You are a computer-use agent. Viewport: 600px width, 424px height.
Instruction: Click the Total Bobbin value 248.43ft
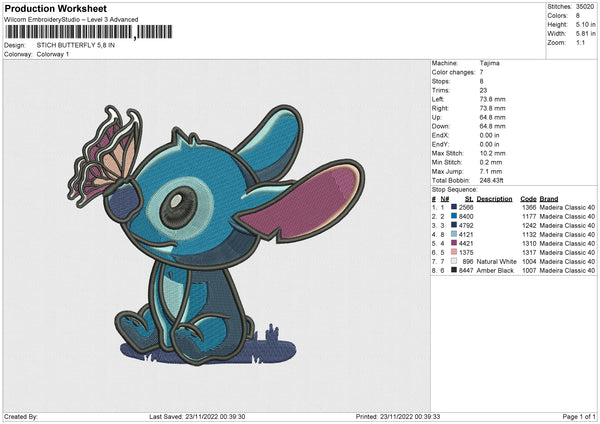pyautogui.click(x=491, y=180)
